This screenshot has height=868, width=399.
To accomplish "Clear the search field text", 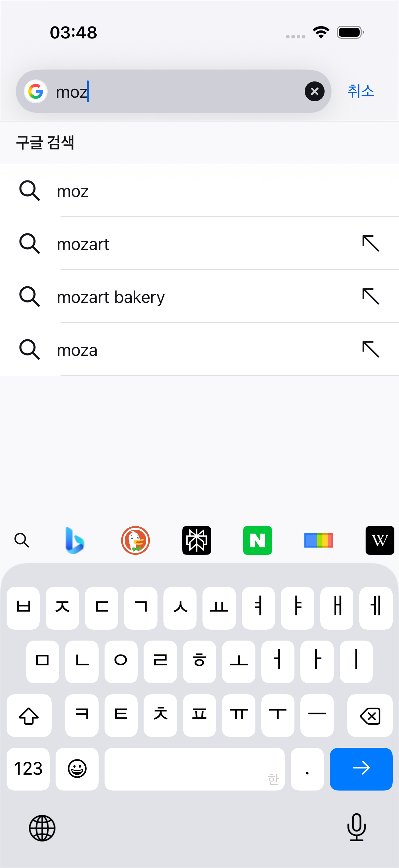I will (314, 91).
